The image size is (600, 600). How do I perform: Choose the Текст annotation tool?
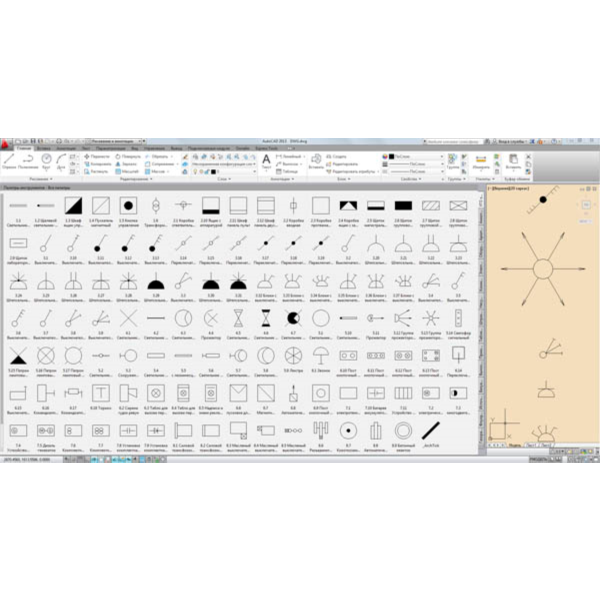pyautogui.click(x=266, y=161)
